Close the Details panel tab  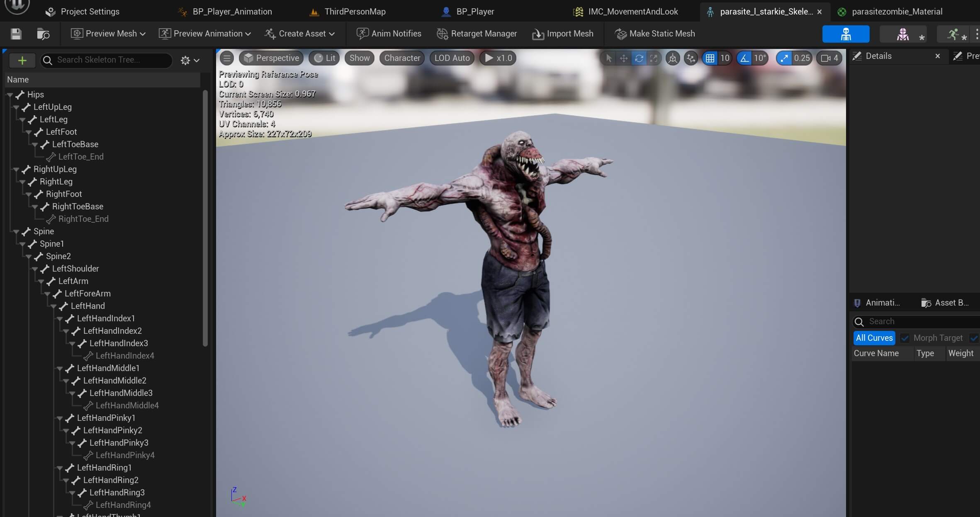[x=938, y=56]
